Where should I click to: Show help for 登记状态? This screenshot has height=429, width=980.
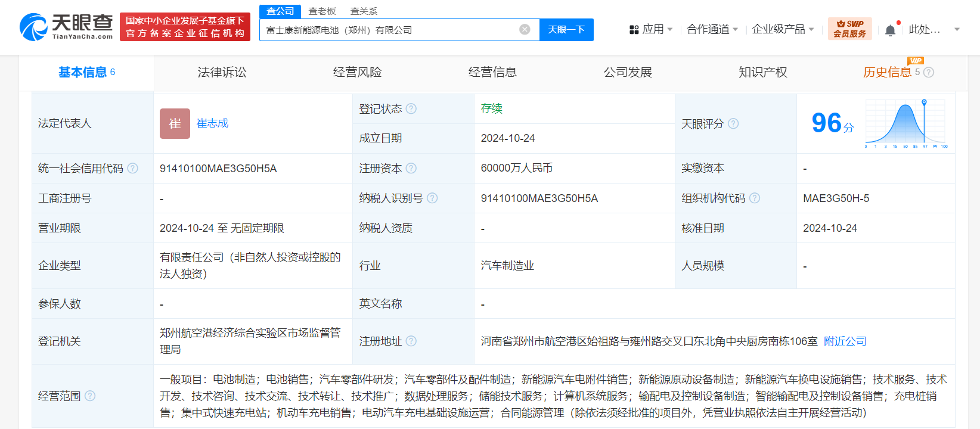(411, 108)
